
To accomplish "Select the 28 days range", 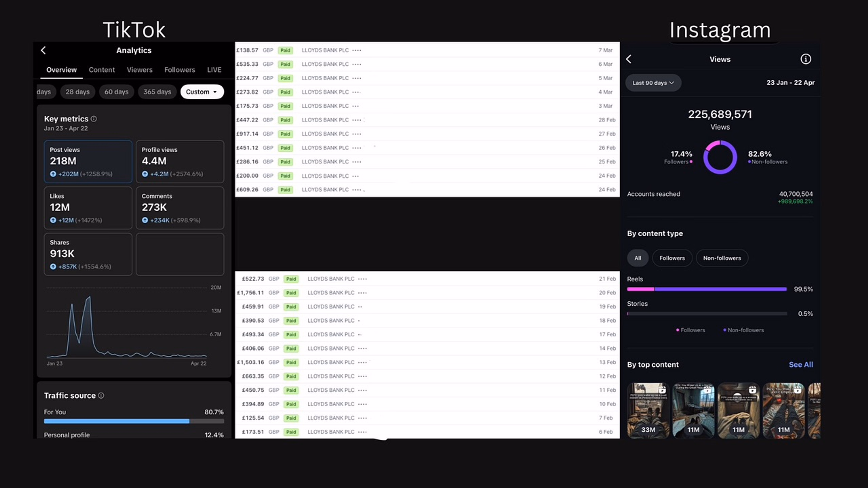I will pos(78,92).
